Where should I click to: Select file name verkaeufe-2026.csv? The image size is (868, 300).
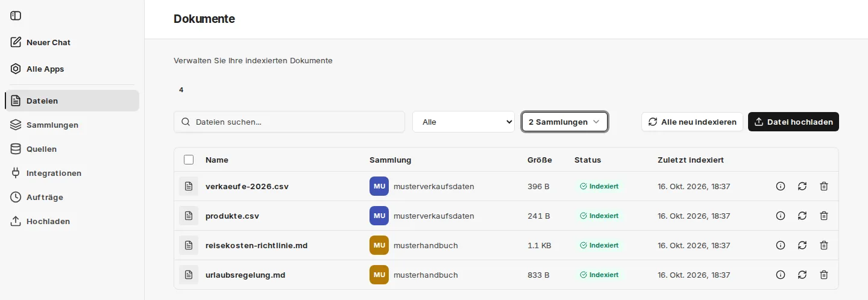pos(247,186)
